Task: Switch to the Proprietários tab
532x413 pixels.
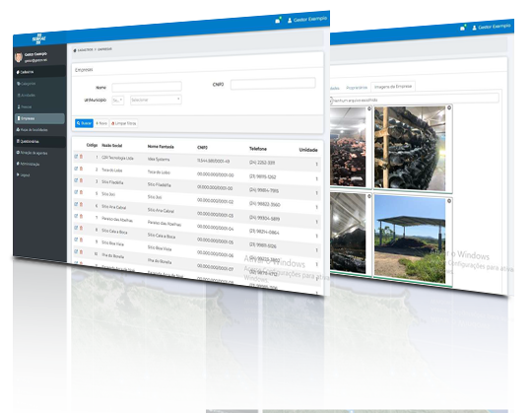Action: click(357, 88)
